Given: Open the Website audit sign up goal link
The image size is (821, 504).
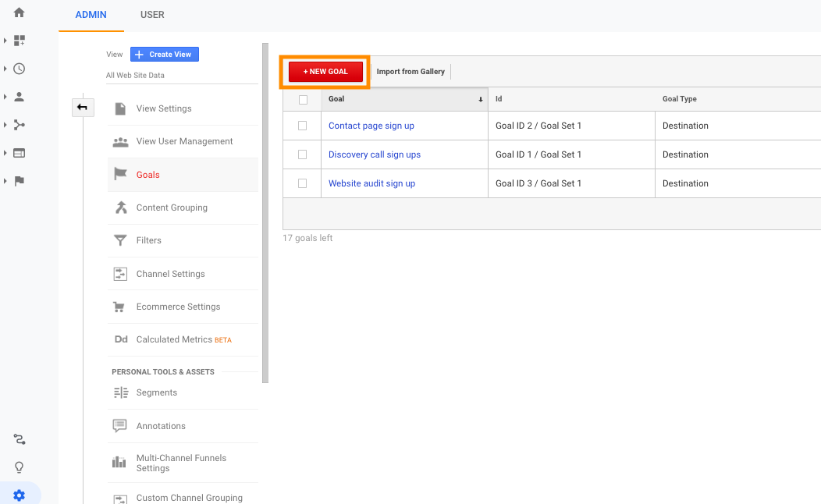Looking at the screenshot, I should tap(371, 183).
